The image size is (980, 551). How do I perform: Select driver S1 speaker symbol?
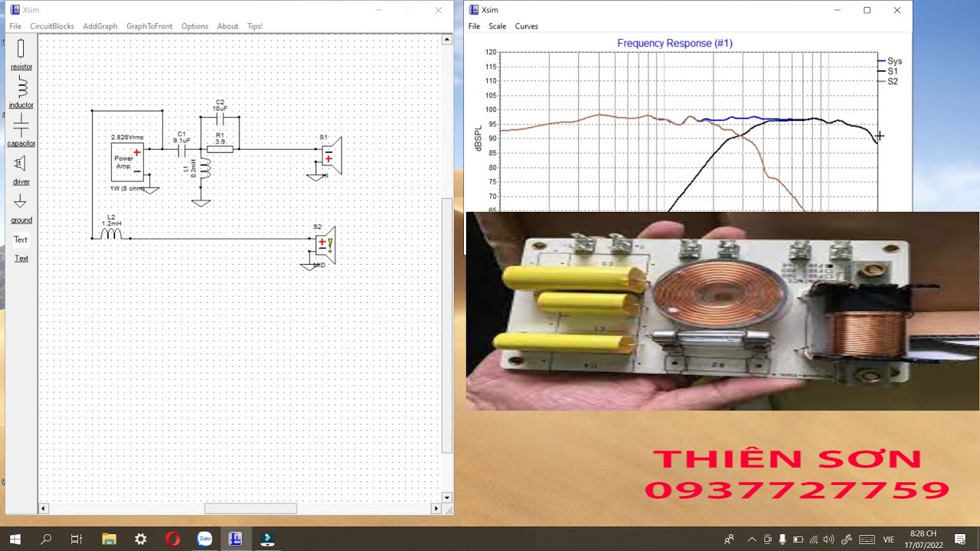tap(331, 156)
